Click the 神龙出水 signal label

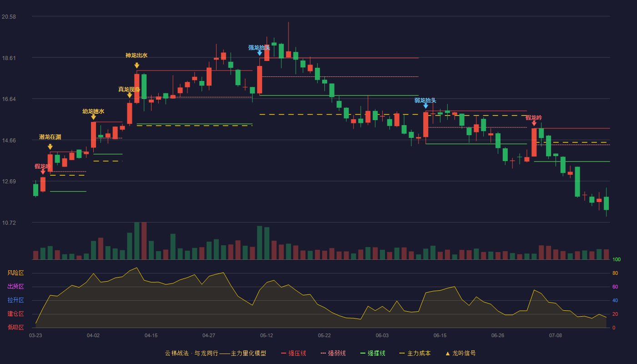pyautogui.click(x=136, y=56)
